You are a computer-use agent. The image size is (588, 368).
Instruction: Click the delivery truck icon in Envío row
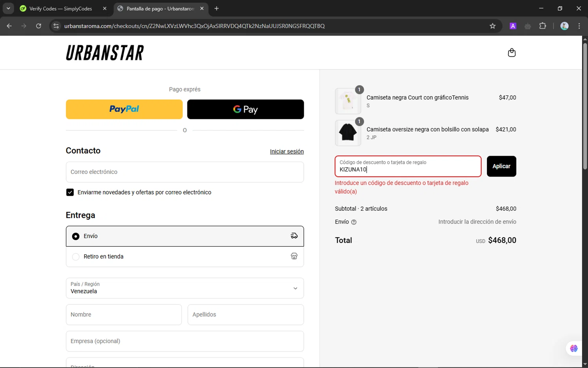294,236
